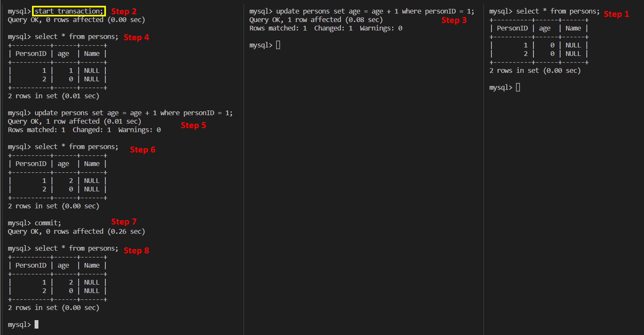Viewport: 644px width, 335px height.
Task: Click the red "Step 4" label
Action: click(x=136, y=37)
